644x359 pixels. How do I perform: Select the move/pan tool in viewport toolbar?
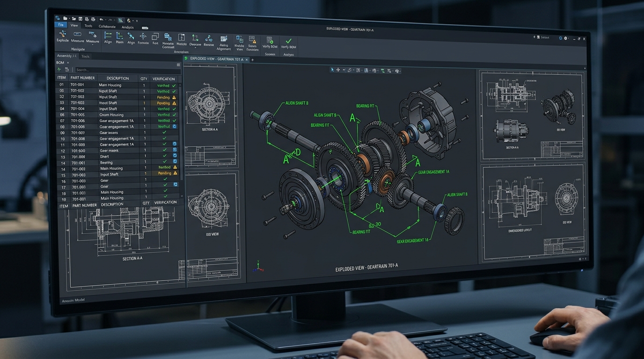(338, 70)
